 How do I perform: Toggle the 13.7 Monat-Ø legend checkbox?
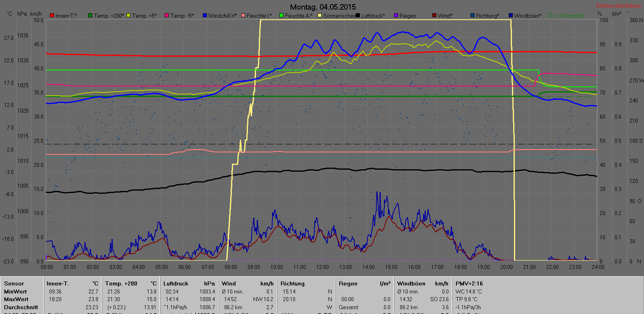pos(549,16)
